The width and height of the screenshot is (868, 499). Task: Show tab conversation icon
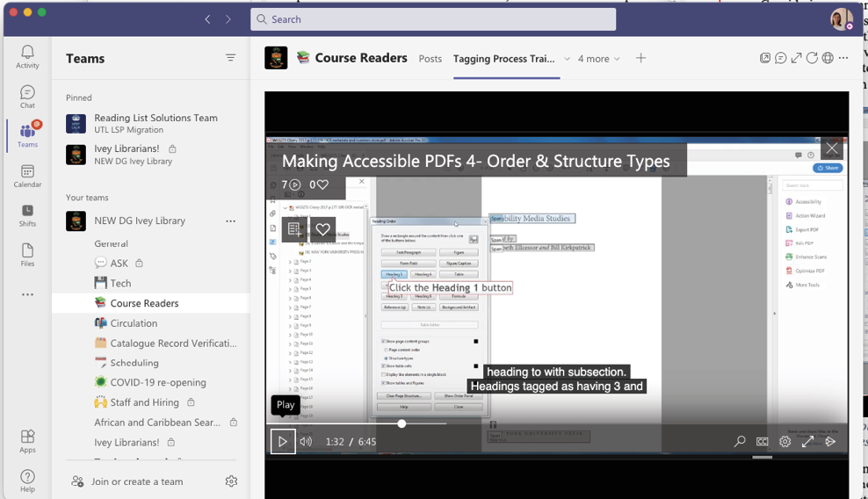pos(780,58)
